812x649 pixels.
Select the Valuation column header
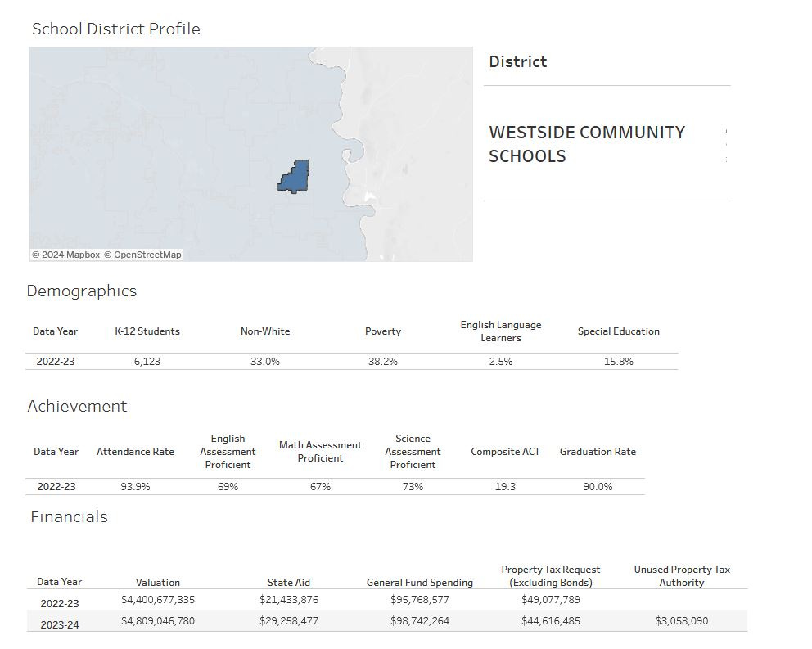[x=158, y=583]
